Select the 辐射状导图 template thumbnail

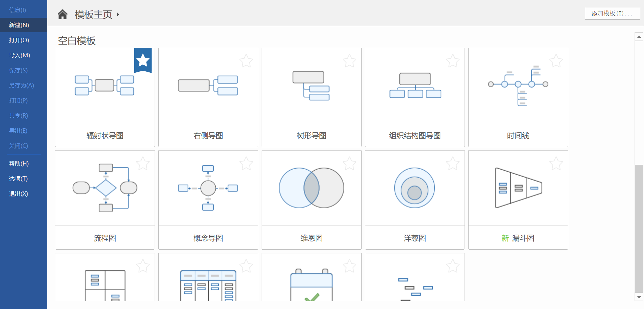click(x=104, y=85)
